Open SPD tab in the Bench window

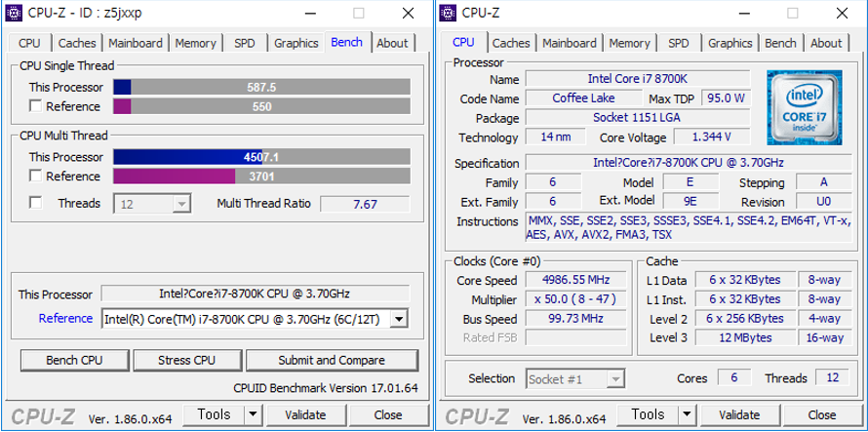tap(244, 43)
